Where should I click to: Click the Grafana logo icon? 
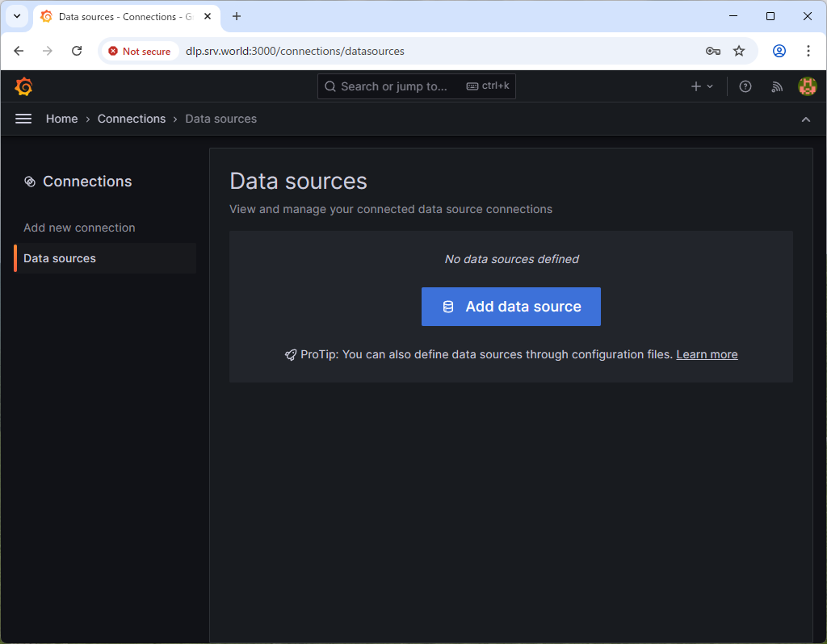[x=23, y=86]
